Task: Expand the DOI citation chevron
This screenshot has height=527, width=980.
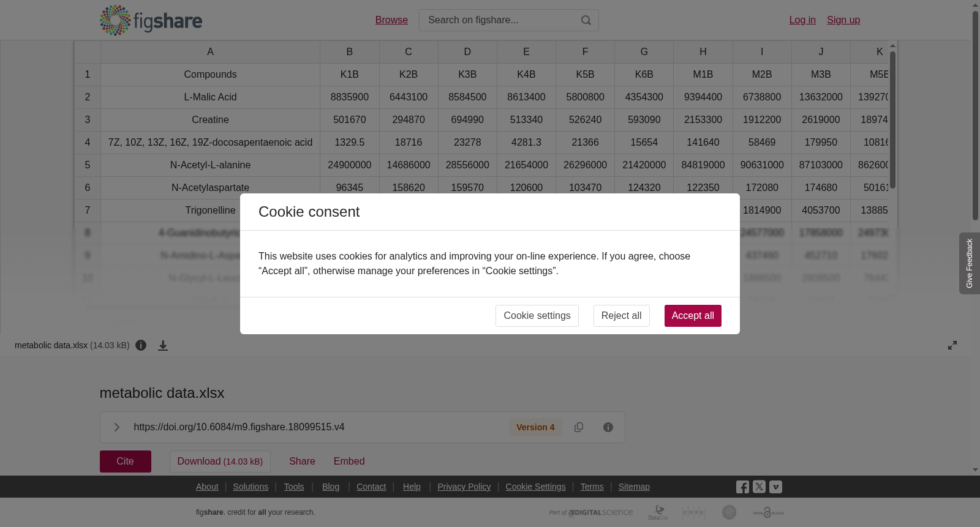Action: click(116, 427)
